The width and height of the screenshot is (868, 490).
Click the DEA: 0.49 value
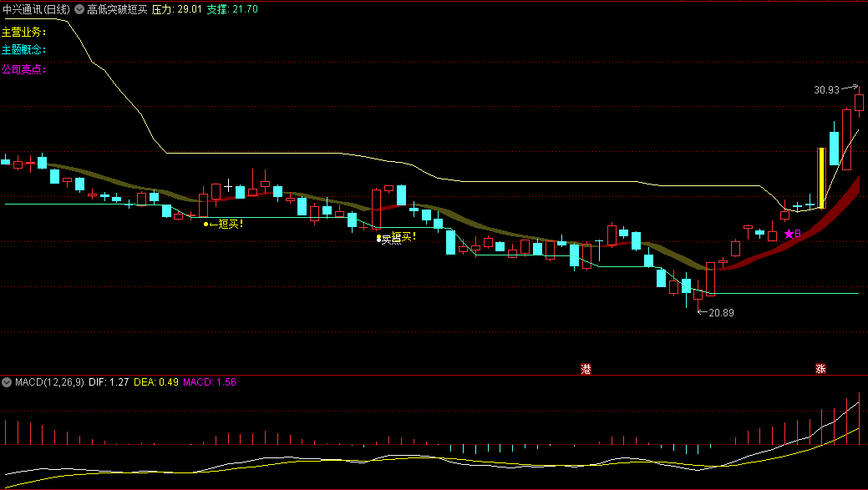click(156, 382)
